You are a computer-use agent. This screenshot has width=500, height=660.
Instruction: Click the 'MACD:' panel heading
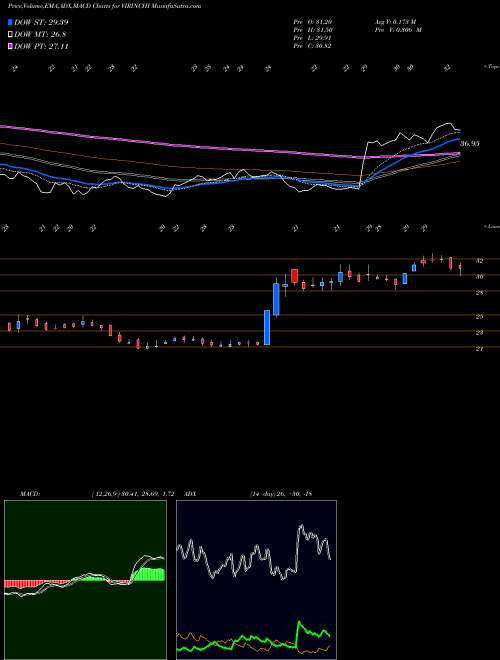click(x=30, y=494)
